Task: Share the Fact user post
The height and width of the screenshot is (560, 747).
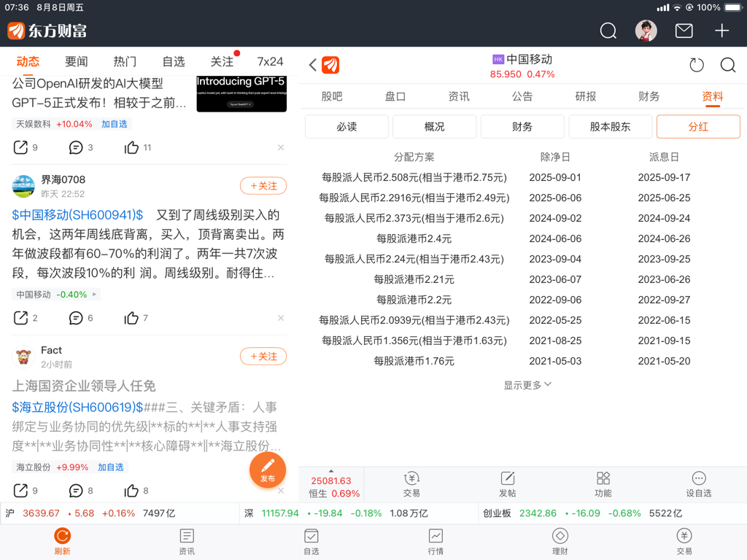Action: [20, 491]
